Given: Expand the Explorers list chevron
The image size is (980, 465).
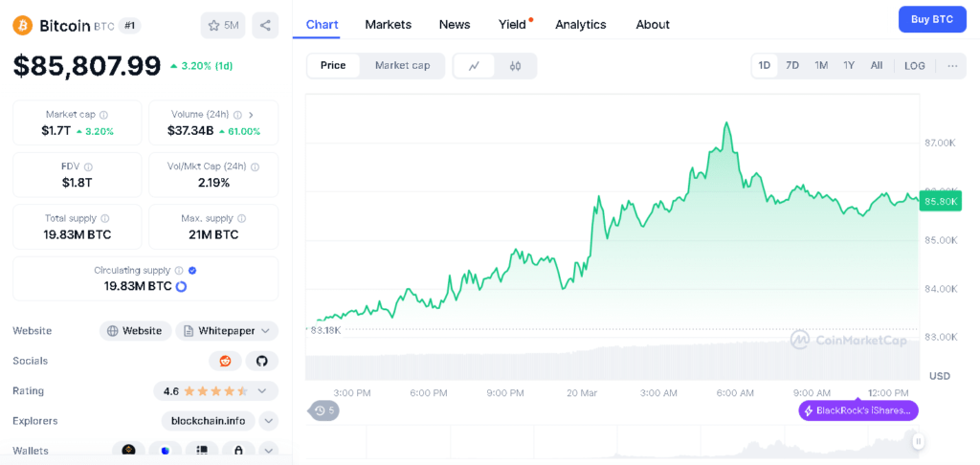Looking at the screenshot, I should click(x=269, y=421).
